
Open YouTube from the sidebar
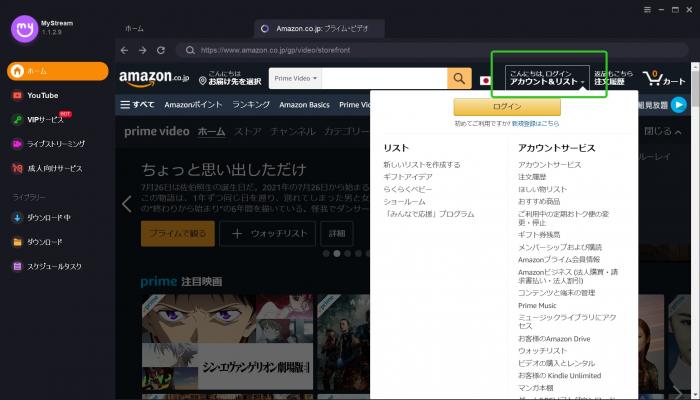pos(42,96)
